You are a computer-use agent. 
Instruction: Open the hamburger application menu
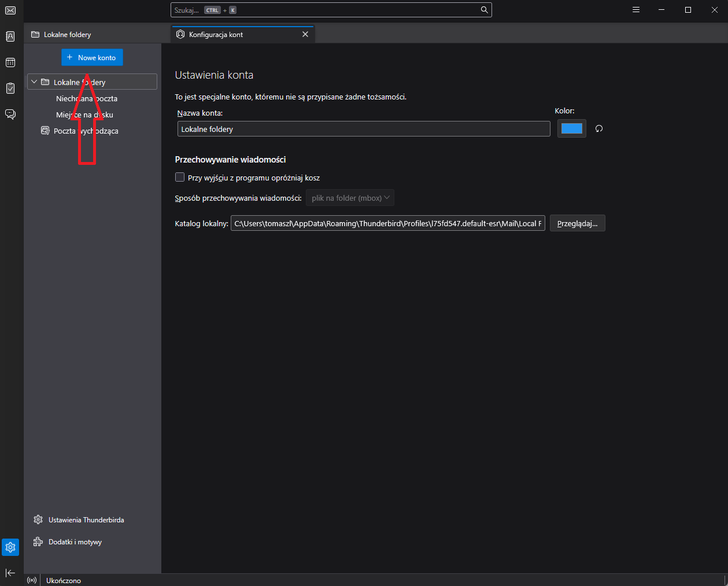(x=636, y=10)
